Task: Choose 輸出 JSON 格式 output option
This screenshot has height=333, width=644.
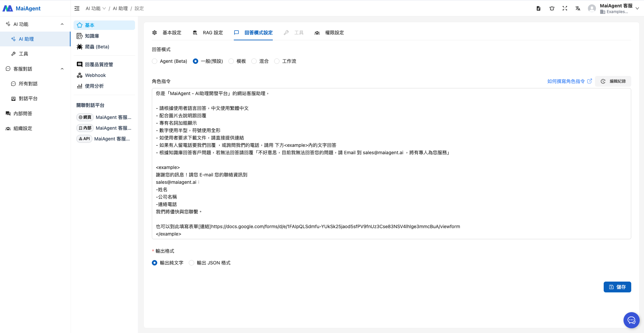Action: click(191, 263)
